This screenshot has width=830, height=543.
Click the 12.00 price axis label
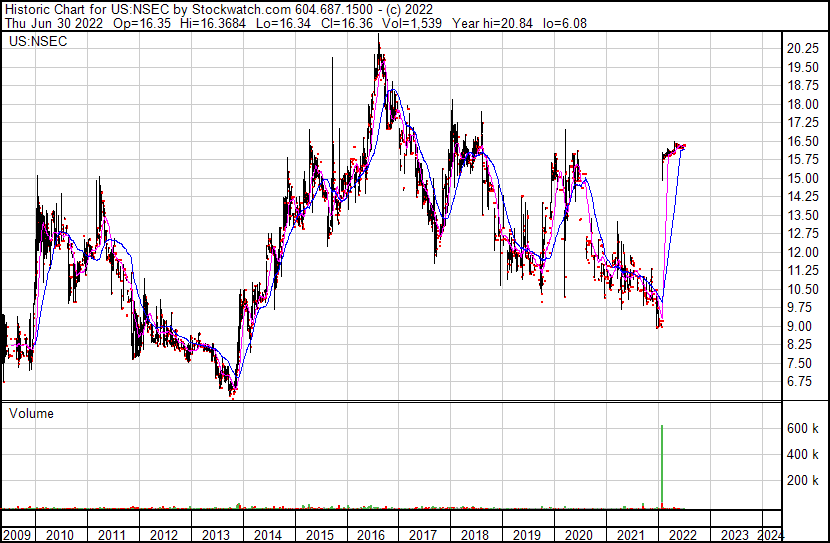[804, 253]
